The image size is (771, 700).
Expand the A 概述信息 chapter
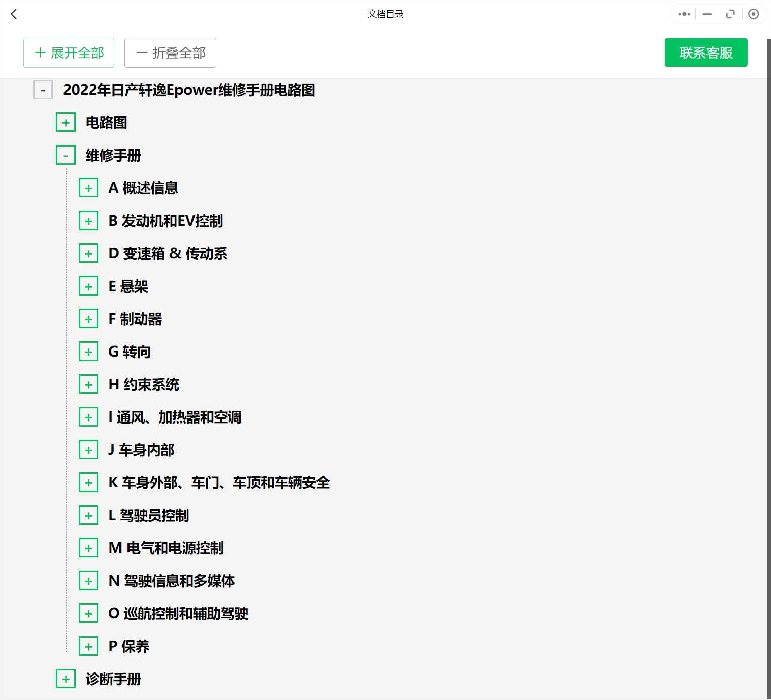point(88,188)
